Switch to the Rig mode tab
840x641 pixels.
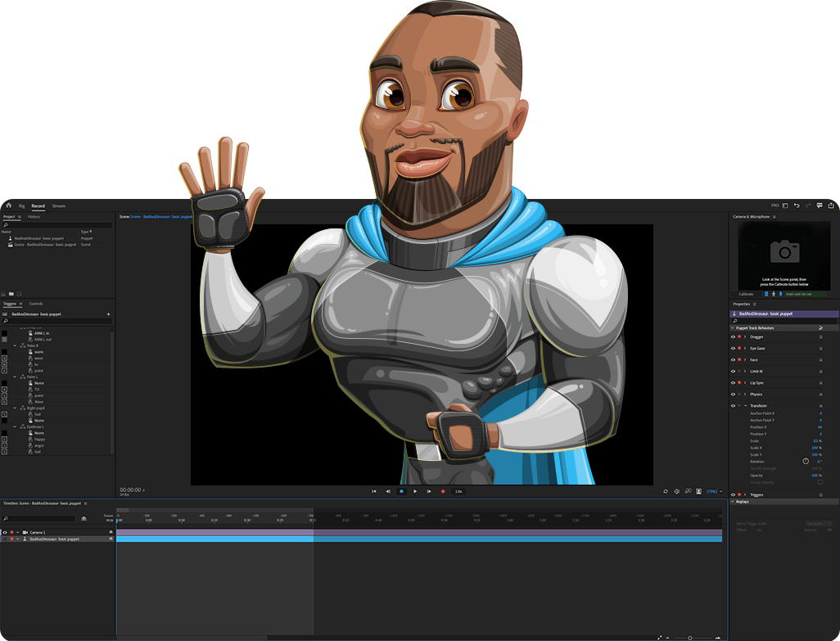22,205
